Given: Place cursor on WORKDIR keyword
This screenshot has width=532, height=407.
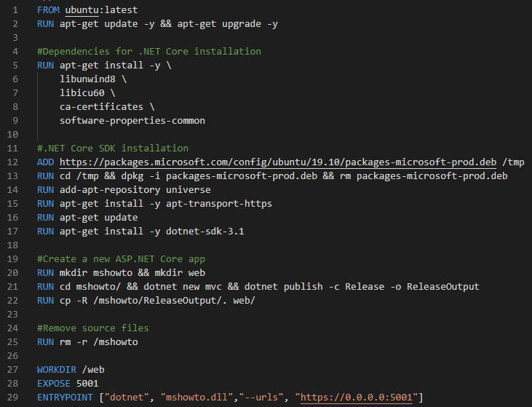Looking at the screenshot, I should pyautogui.click(x=57, y=370).
